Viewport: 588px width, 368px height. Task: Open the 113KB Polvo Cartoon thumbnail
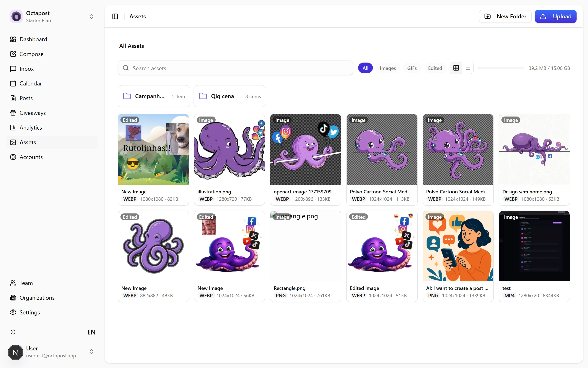pyautogui.click(x=382, y=149)
